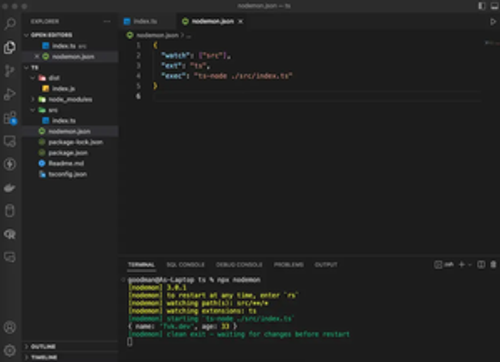Open the Extensions view with badge
The image size is (500, 362).
10,118
